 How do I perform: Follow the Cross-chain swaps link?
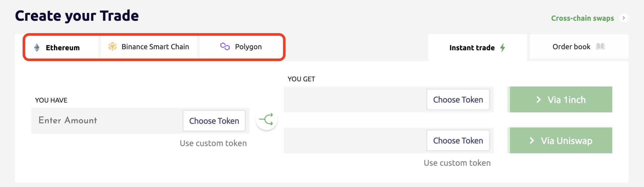[x=582, y=18]
